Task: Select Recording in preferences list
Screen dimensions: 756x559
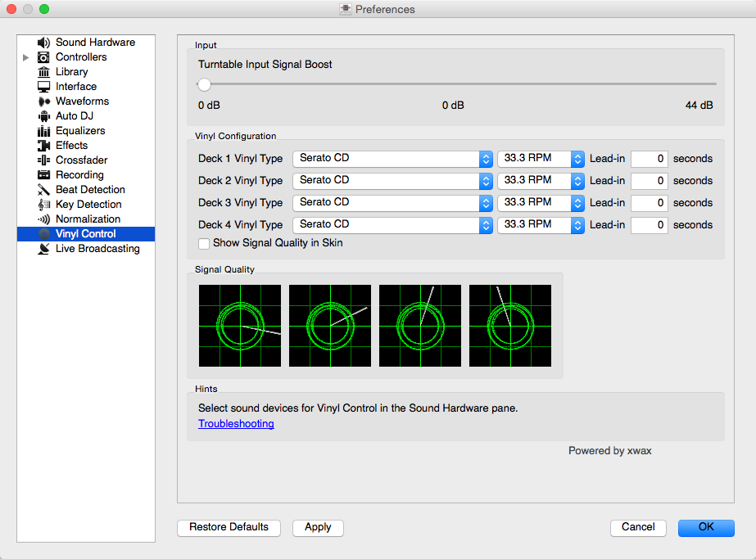Action: coord(79,175)
